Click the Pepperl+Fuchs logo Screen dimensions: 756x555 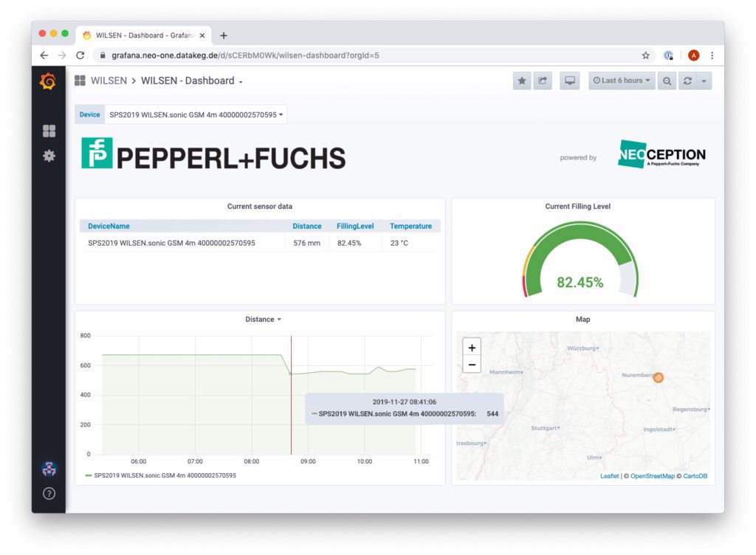213,155
